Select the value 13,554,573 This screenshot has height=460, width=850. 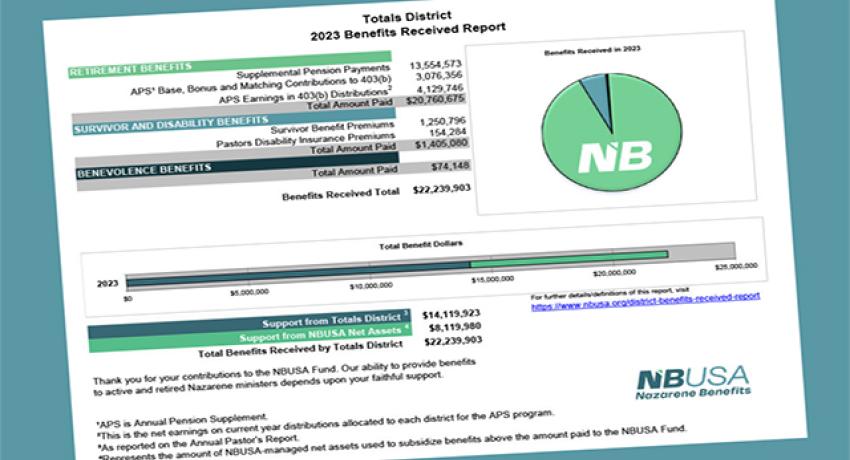coord(435,65)
